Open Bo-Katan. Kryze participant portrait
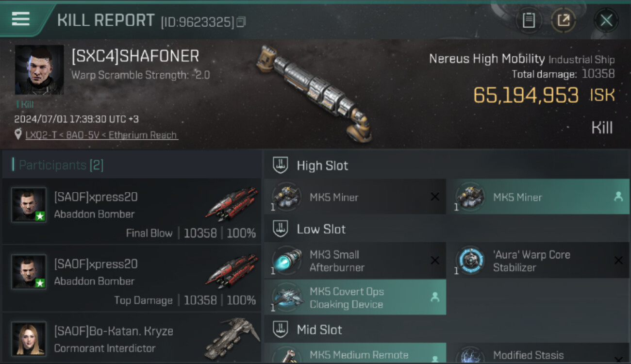631x364 pixels. 29,338
